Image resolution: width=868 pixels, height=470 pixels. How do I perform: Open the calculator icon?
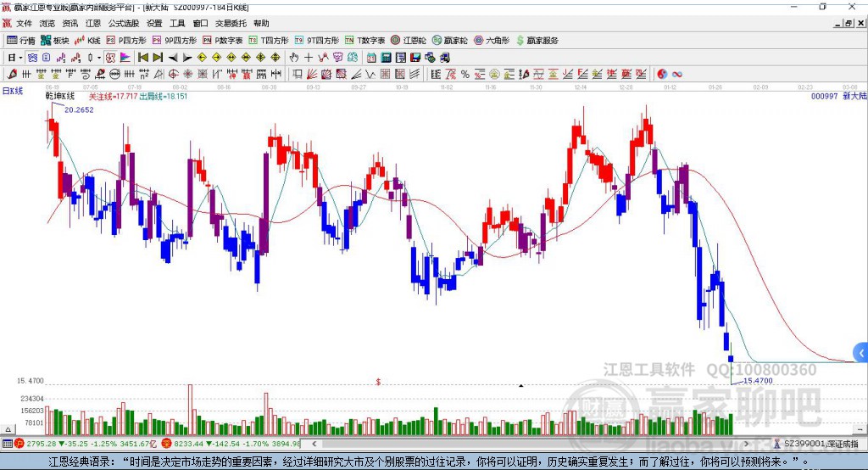386,57
